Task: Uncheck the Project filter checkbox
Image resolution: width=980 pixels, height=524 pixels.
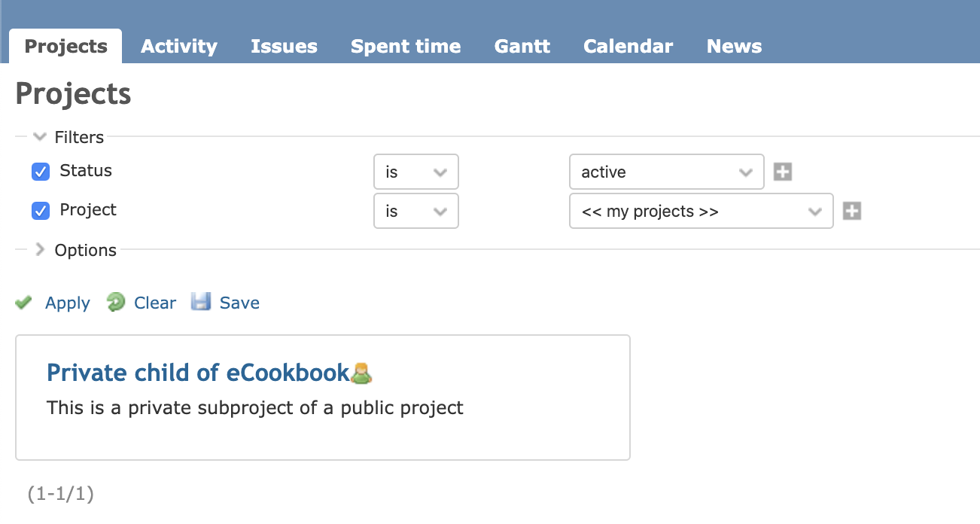Action: (41, 211)
